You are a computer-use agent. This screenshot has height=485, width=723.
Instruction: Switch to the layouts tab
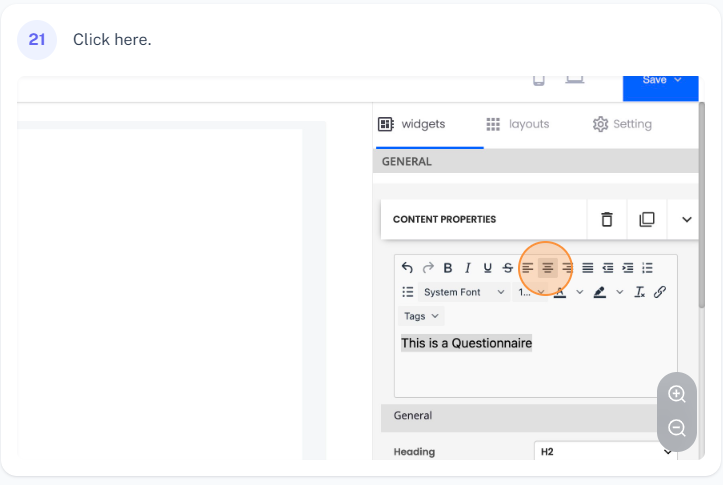[518, 124]
